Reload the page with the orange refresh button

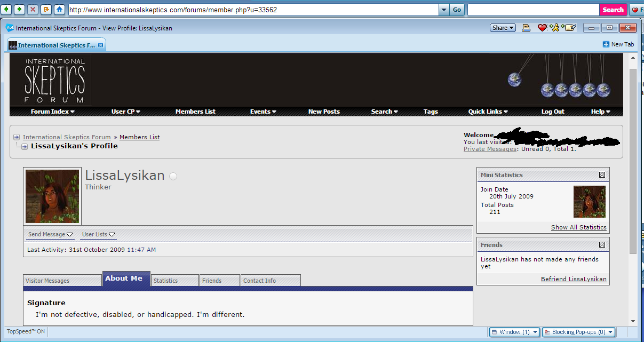(46, 10)
